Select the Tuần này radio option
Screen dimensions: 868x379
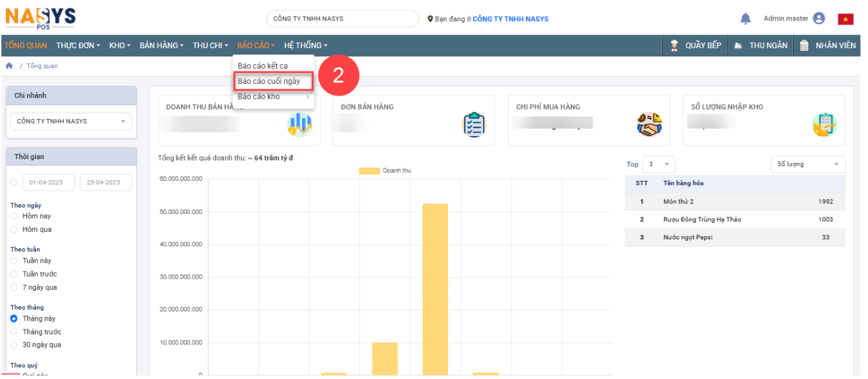click(x=14, y=261)
